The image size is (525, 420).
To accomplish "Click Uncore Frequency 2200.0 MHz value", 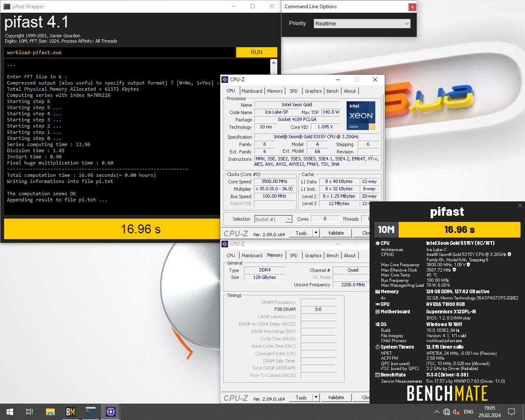I will coord(351,285).
